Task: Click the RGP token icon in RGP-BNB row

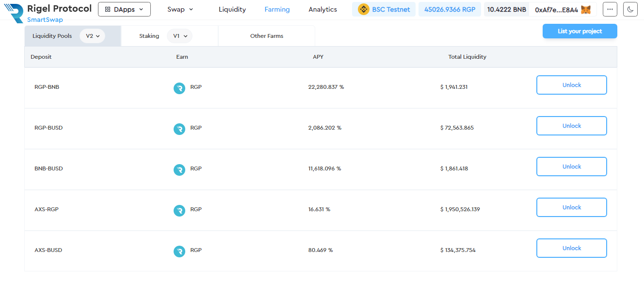Action: pos(179,88)
